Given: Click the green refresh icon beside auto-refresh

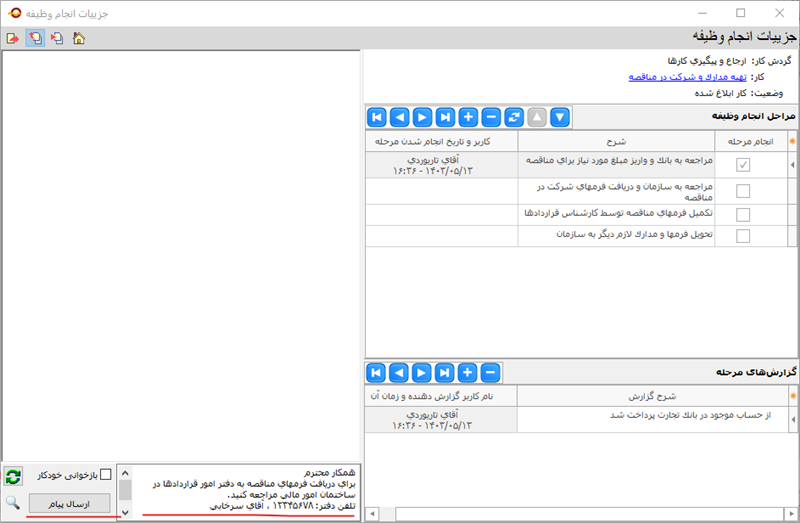Looking at the screenshot, I should pos(13,477).
